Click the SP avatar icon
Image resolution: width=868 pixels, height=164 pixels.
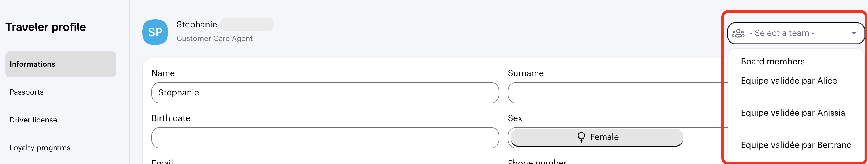tap(155, 32)
